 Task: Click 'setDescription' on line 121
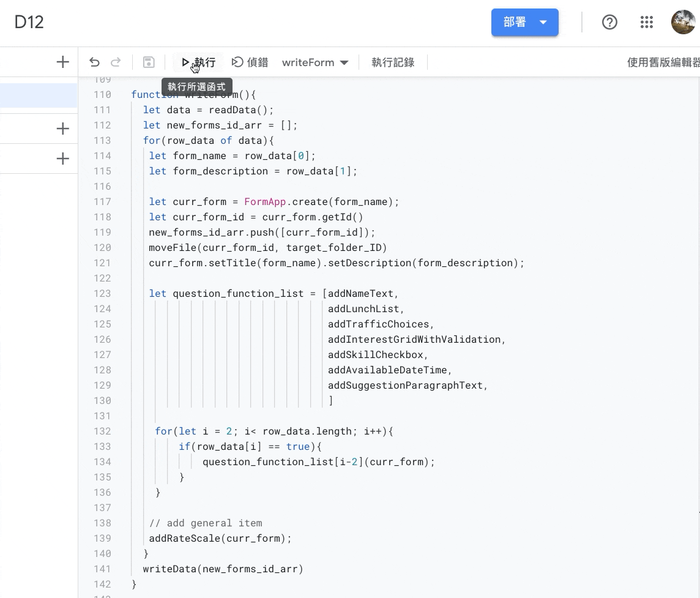pos(370,263)
